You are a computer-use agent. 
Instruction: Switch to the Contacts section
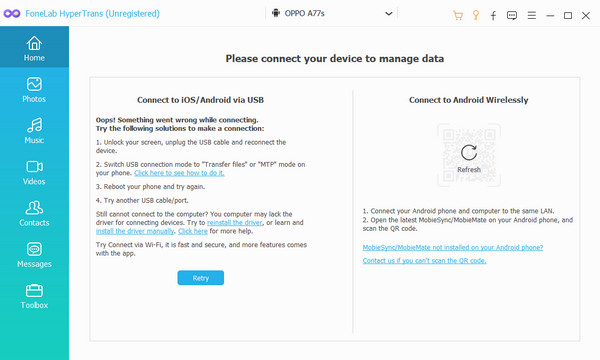[x=34, y=213]
